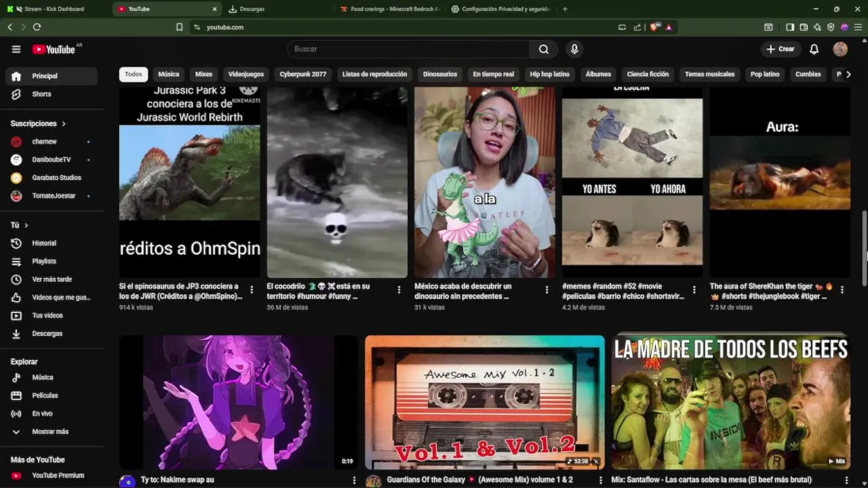Screen dimensions: 868x488
Task: Open Shorts from the sidebar
Action: point(52,94)
